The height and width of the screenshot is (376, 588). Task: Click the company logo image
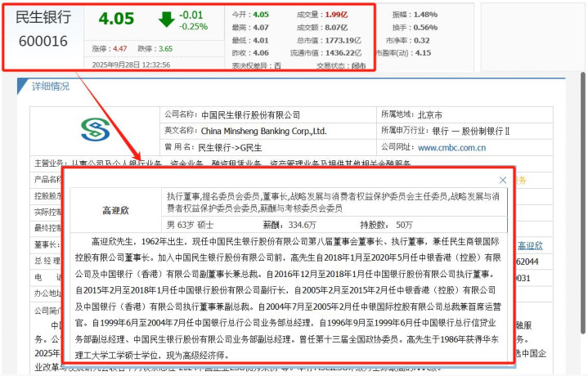point(95,130)
